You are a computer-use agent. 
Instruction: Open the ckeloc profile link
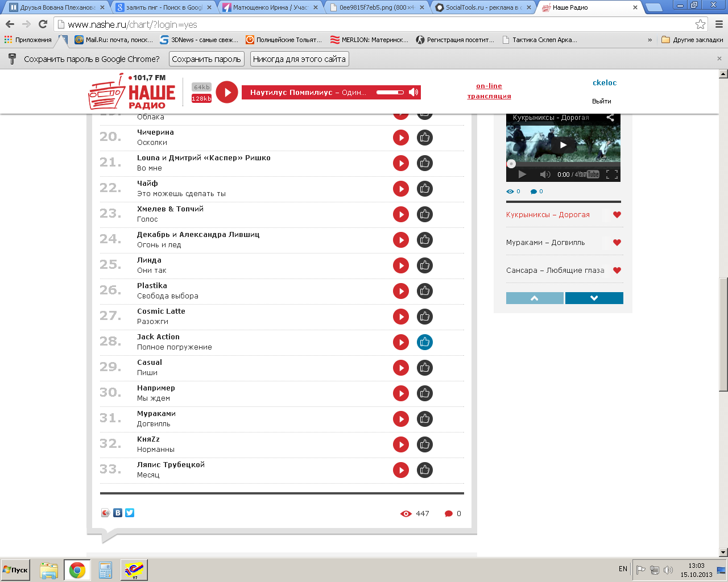[x=605, y=82]
